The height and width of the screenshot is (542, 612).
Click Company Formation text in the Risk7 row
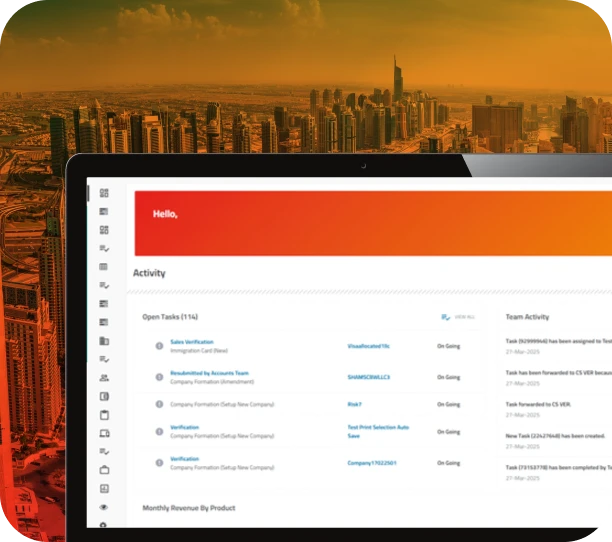(x=222, y=405)
